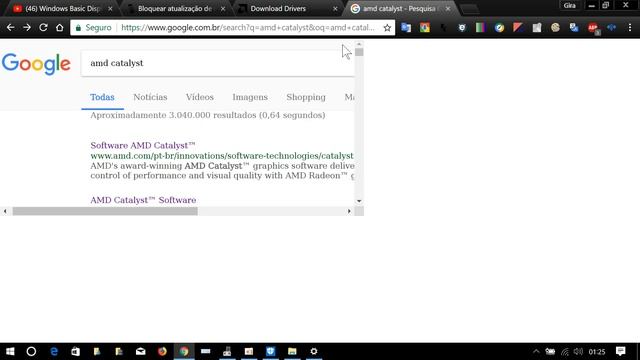
Task: Switch to Vídeos results
Action: [200, 97]
